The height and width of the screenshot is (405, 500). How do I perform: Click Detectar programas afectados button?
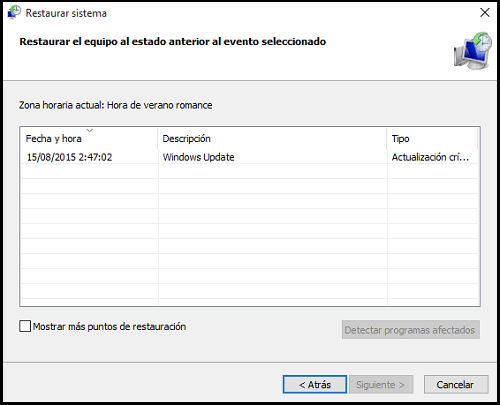[411, 330]
